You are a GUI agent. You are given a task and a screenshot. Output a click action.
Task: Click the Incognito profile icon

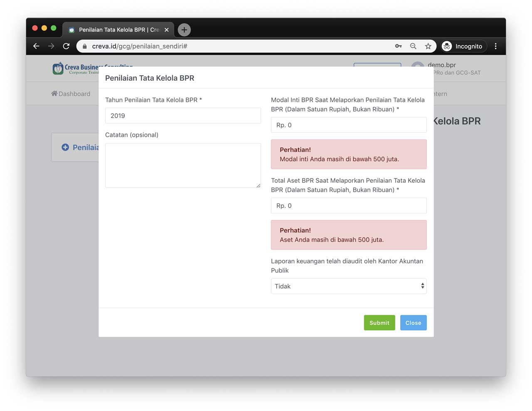(x=447, y=46)
